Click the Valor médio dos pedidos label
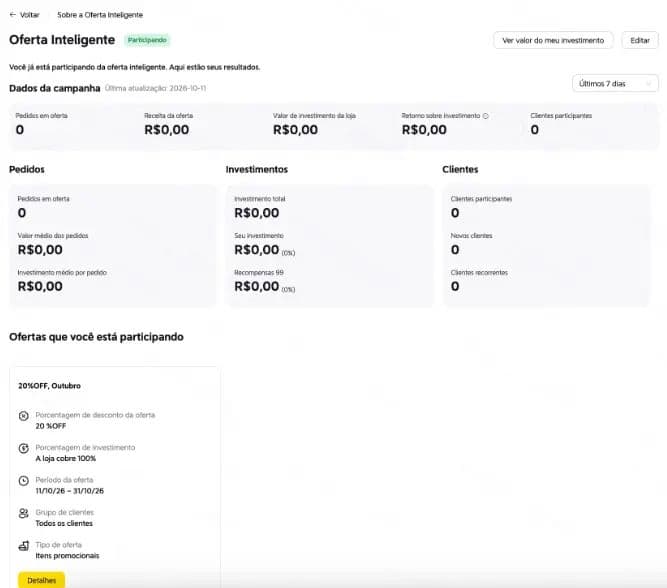Viewport: 667px width, 588px height. click(53, 236)
